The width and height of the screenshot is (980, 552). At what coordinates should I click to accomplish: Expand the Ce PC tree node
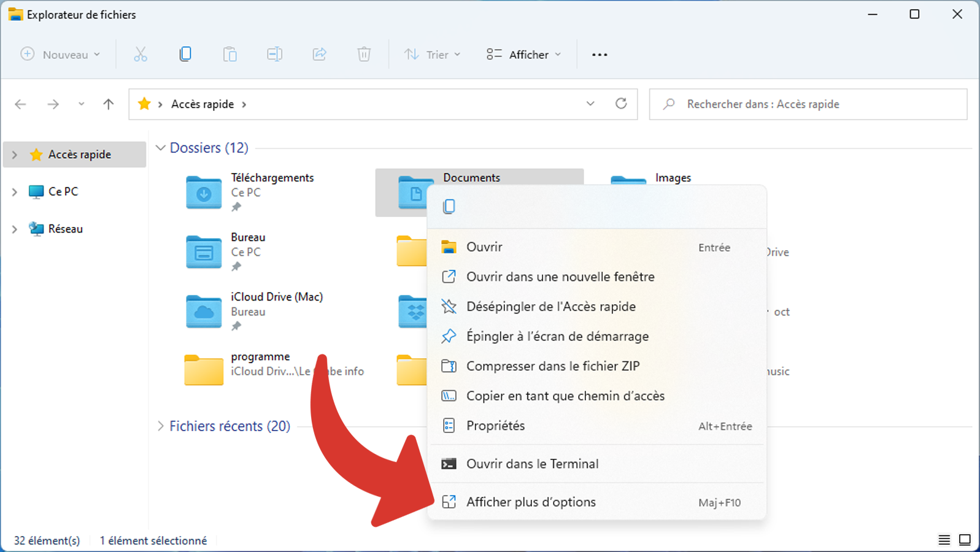coord(15,192)
